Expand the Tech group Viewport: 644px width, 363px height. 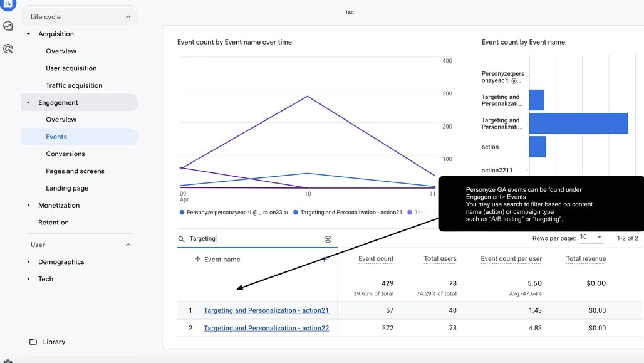pos(28,279)
